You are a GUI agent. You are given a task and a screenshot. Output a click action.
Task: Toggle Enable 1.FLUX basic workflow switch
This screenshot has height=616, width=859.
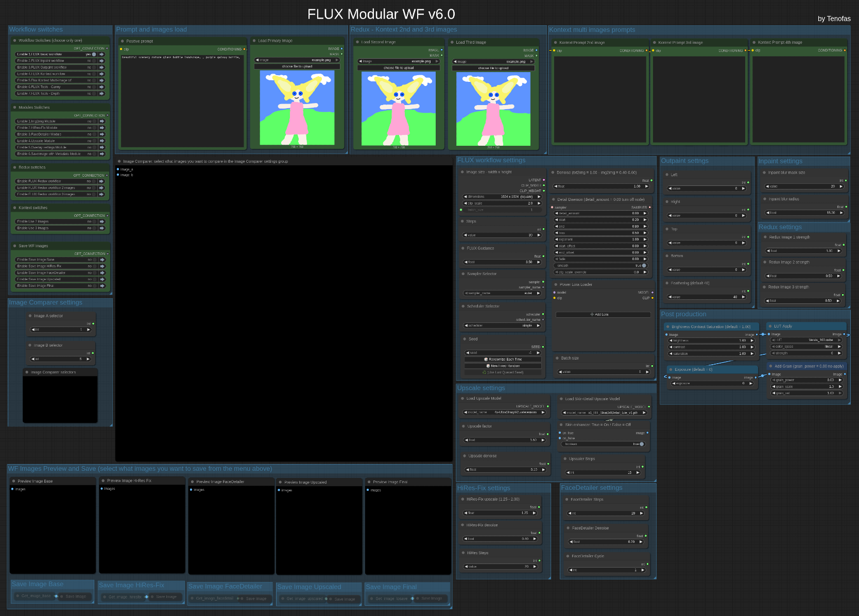click(94, 54)
